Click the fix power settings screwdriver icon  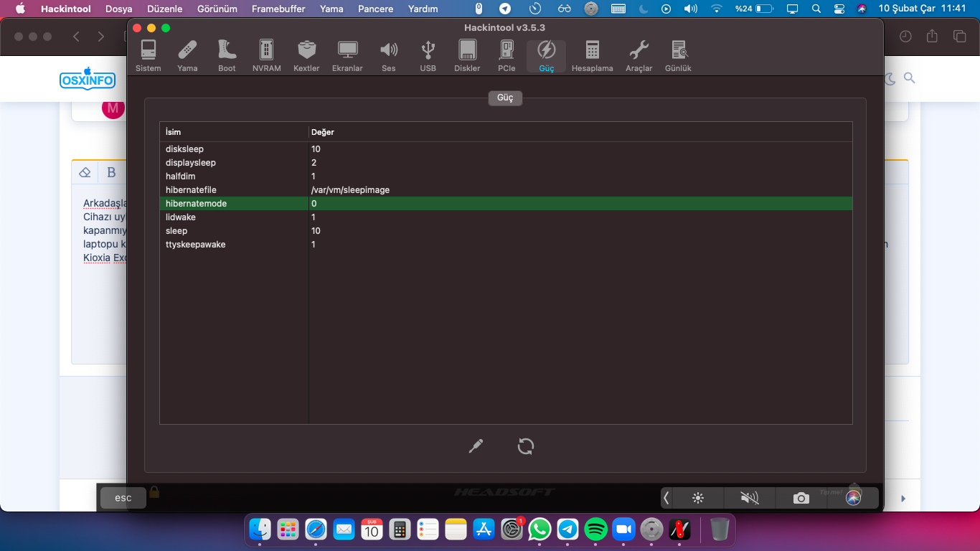coord(476,446)
